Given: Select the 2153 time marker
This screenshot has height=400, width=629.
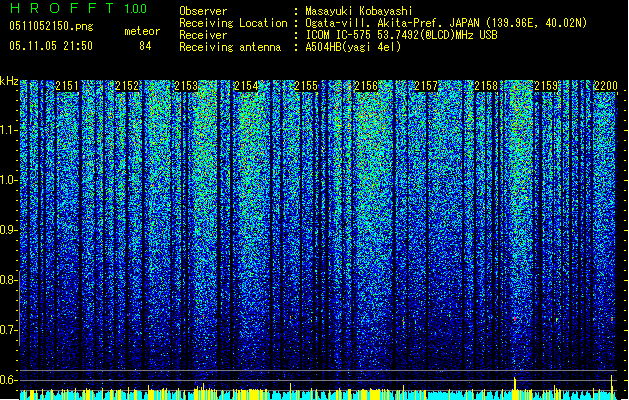Looking at the screenshot, I should coord(186,86).
